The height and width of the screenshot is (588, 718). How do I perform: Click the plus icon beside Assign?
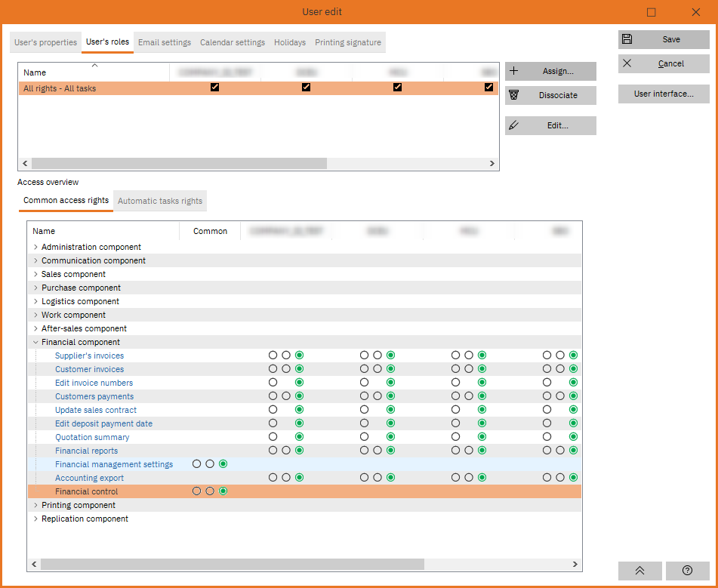coord(514,71)
